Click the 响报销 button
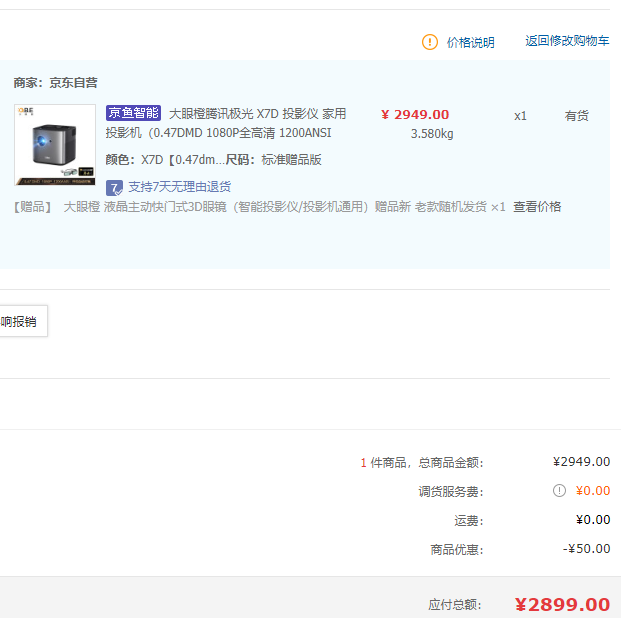Viewport: 621px width, 618px height. tap(23, 321)
